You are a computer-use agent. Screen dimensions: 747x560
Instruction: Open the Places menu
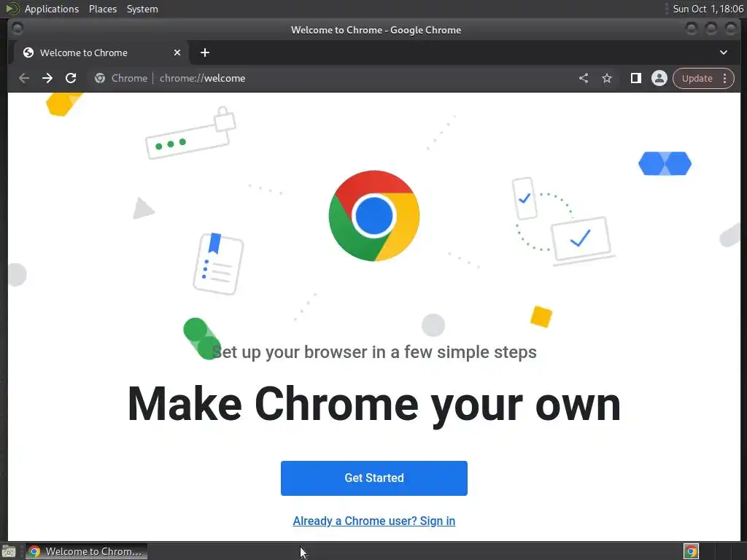pos(103,9)
